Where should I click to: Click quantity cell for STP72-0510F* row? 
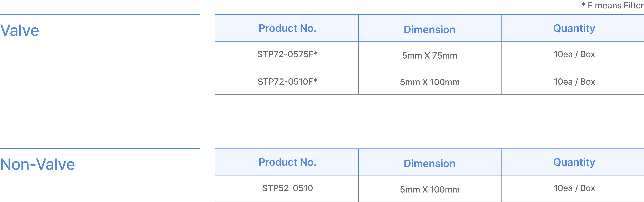574,82
